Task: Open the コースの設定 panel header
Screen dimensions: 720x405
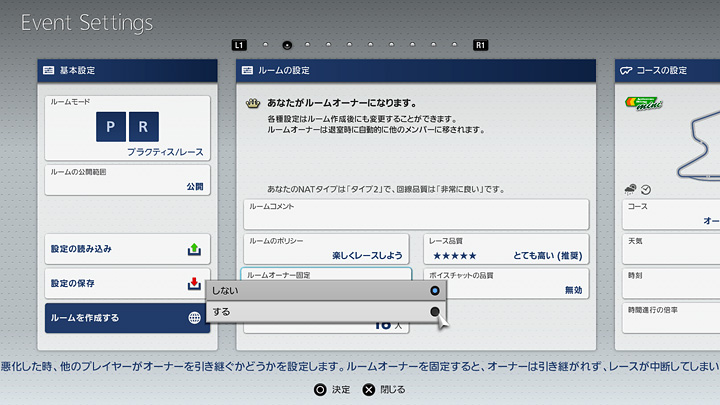Action: click(666, 71)
